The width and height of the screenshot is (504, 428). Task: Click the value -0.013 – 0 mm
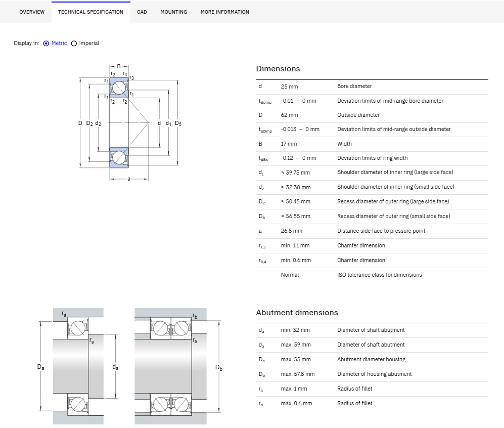coord(300,130)
